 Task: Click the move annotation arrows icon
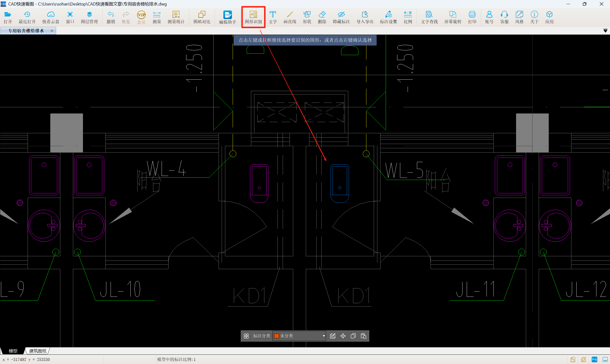[343, 336]
